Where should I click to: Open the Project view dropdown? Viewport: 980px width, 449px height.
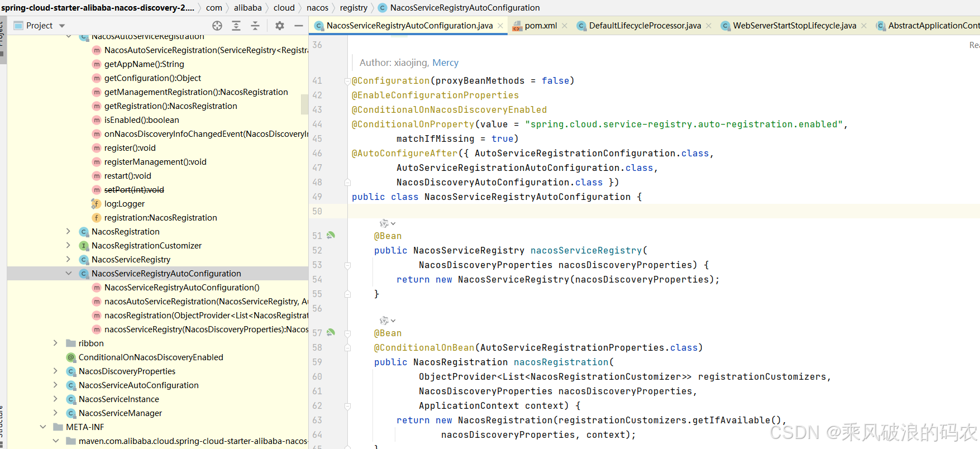click(x=62, y=26)
